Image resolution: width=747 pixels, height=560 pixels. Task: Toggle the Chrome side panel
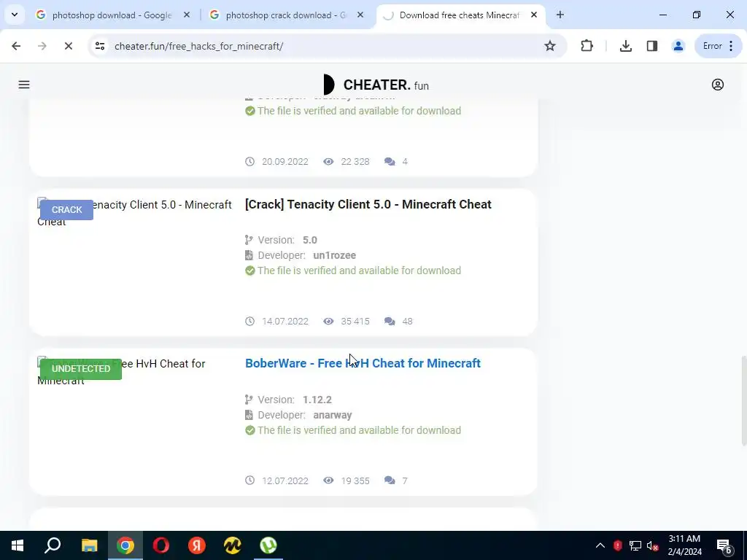coord(651,46)
